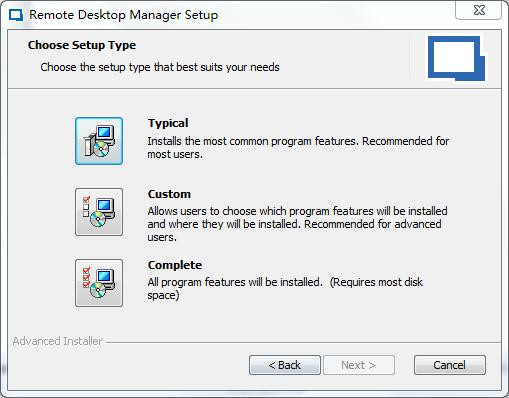Click the bold Complete heading
This screenshot has height=398, width=509.
point(175,265)
